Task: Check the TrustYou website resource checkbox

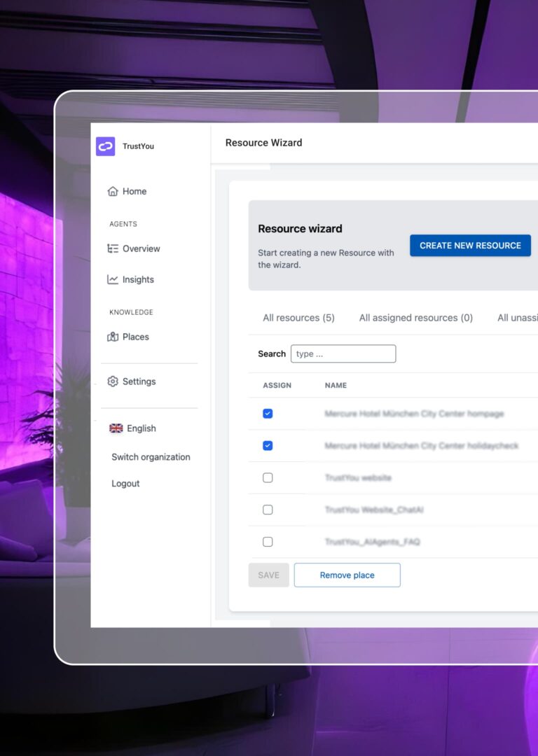Action: (x=268, y=478)
